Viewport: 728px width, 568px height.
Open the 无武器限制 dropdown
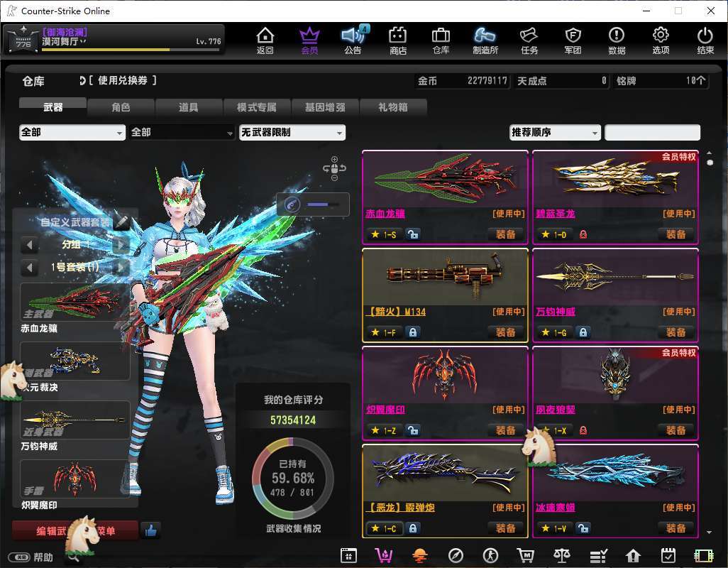pyautogui.click(x=292, y=132)
